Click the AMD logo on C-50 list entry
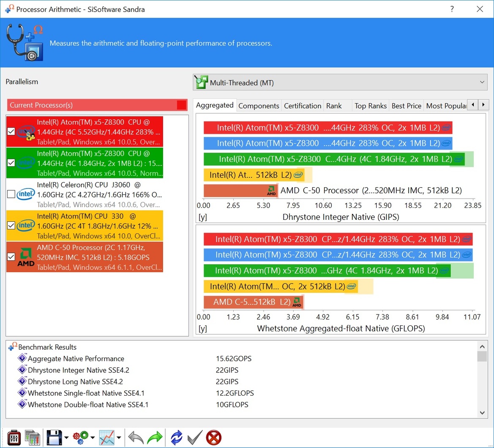Viewport: 494px width, 448px height. tap(26, 257)
